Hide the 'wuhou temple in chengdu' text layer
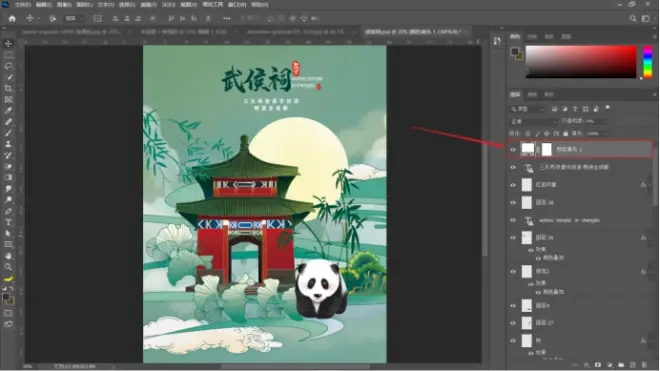The image size is (660, 371). [x=513, y=220]
